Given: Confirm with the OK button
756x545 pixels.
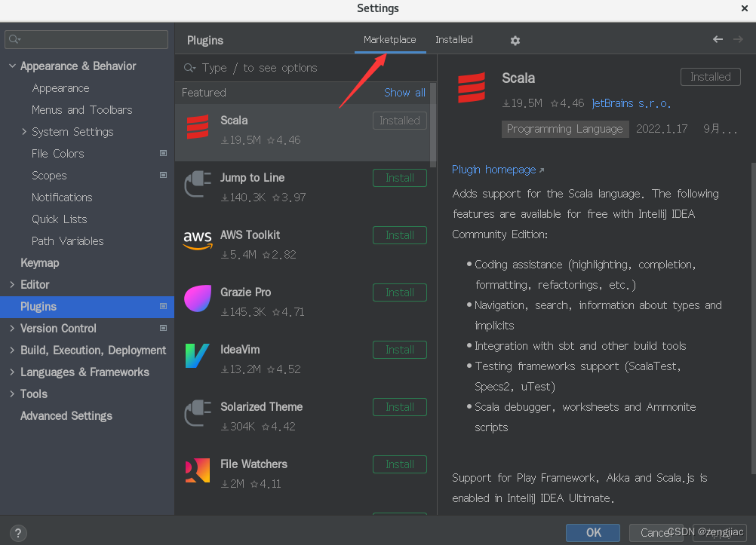Looking at the screenshot, I should point(593,532).
